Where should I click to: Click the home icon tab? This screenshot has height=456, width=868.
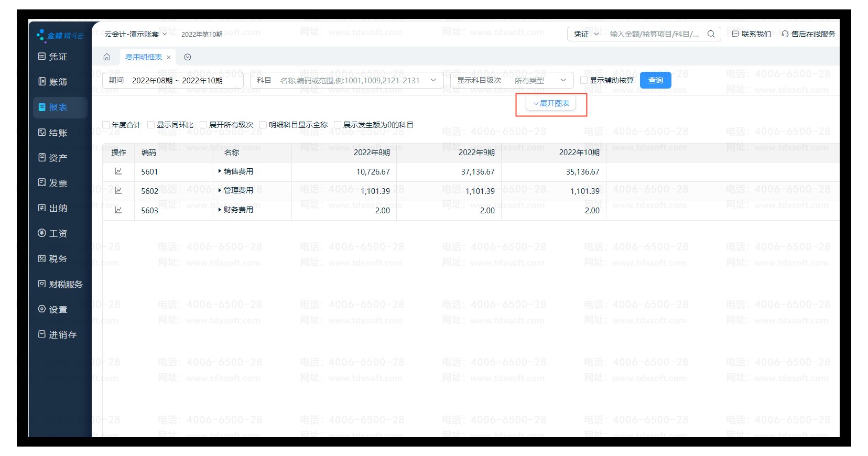[x=107, y=57]
